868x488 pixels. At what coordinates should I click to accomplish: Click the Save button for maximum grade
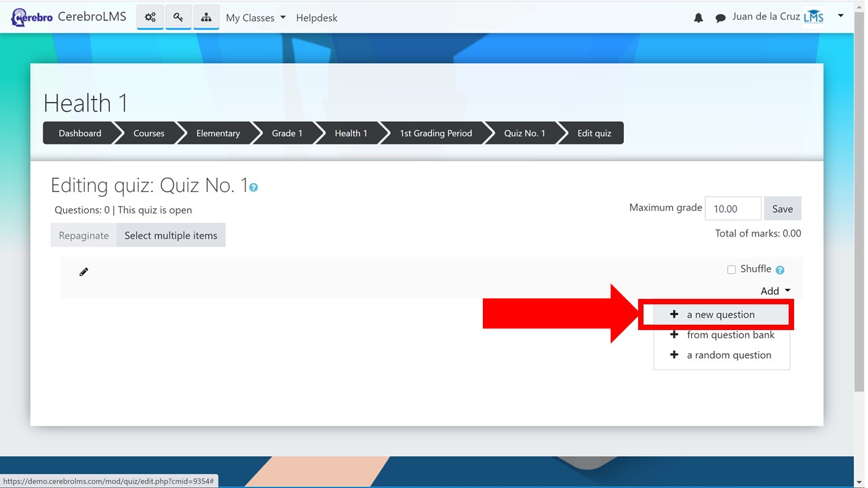[782, 209]
